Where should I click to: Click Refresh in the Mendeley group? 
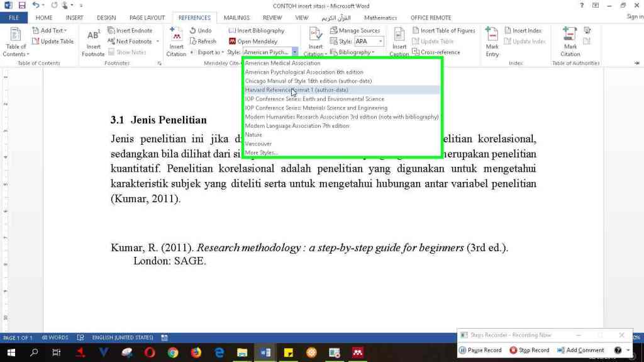[203, 42]
